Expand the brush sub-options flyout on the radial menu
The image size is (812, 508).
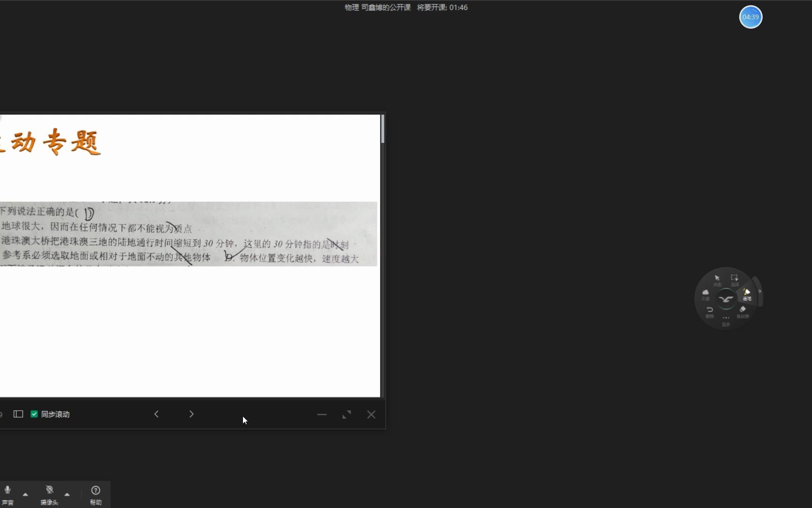click(x=760, y=292)
